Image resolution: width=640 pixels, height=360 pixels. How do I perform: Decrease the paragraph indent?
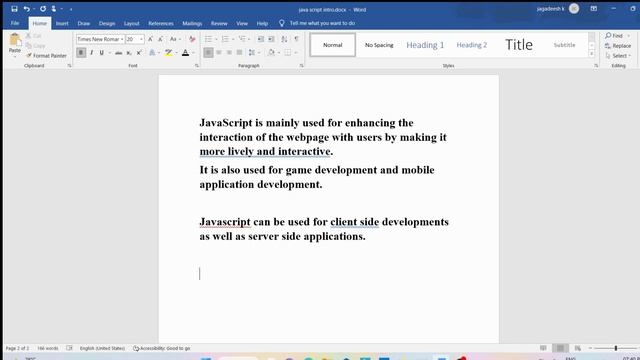point(260,39)
